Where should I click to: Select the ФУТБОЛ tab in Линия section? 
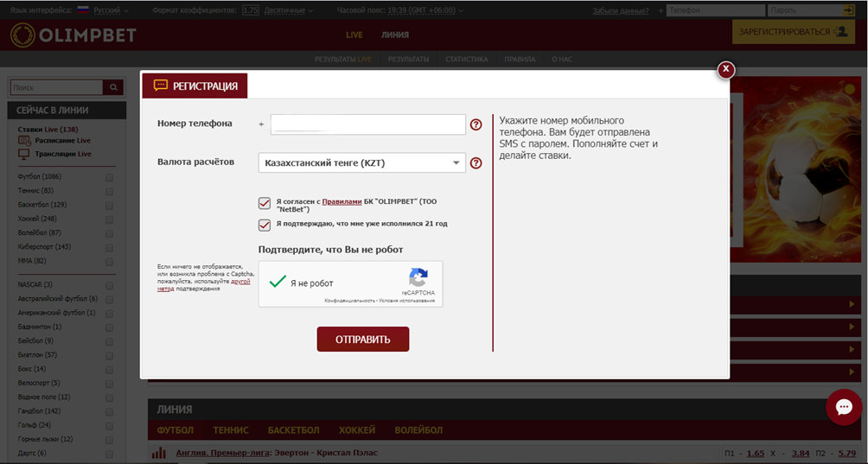coord(176,429)
